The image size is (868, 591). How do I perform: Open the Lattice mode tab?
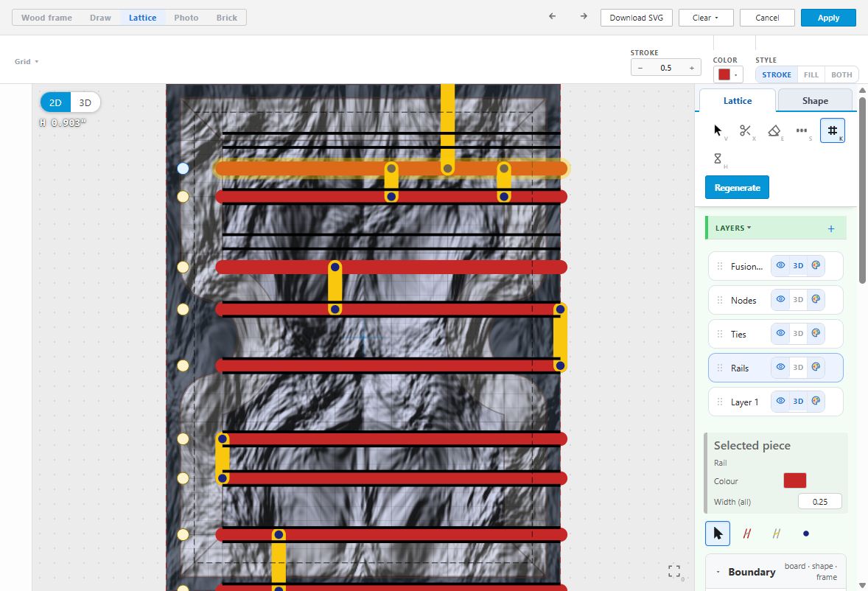point(142,18)
